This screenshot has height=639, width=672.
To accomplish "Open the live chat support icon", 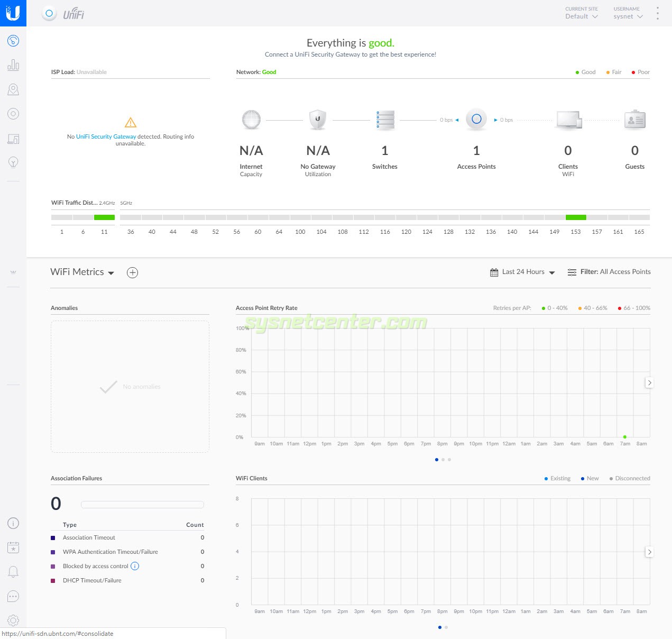I will pyautogui.click(x=13, y=596).
